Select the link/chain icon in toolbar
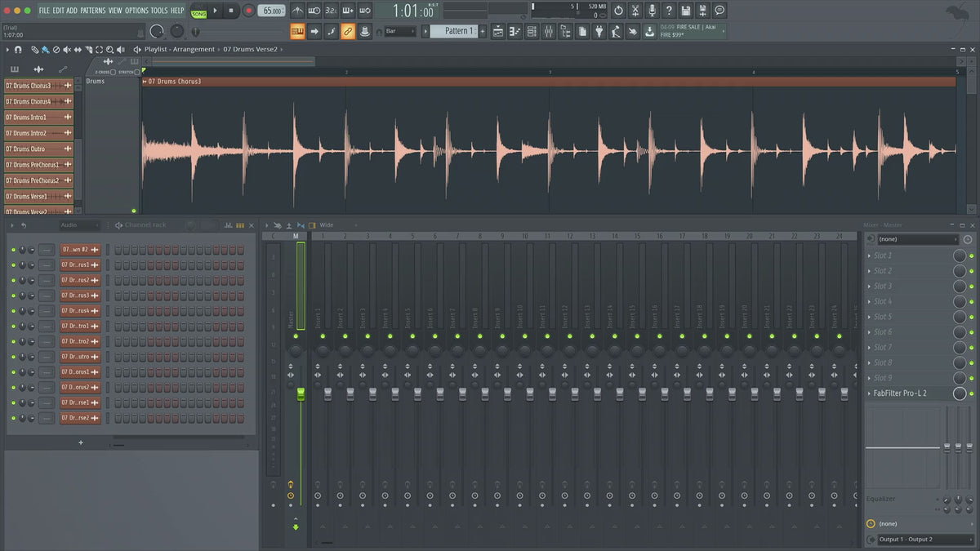The height and width of the screenshot is (551, 980). (x=347, y=31)
